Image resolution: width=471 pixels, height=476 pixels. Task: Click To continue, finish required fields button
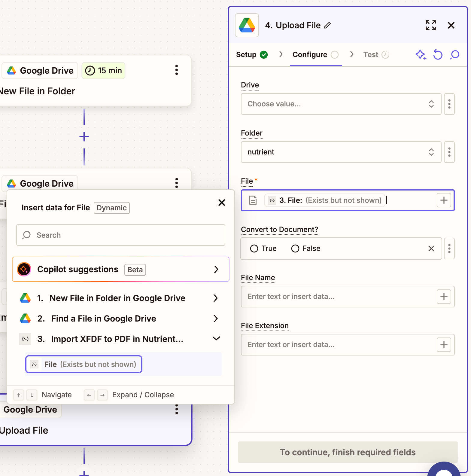click(x=348, y=452)
